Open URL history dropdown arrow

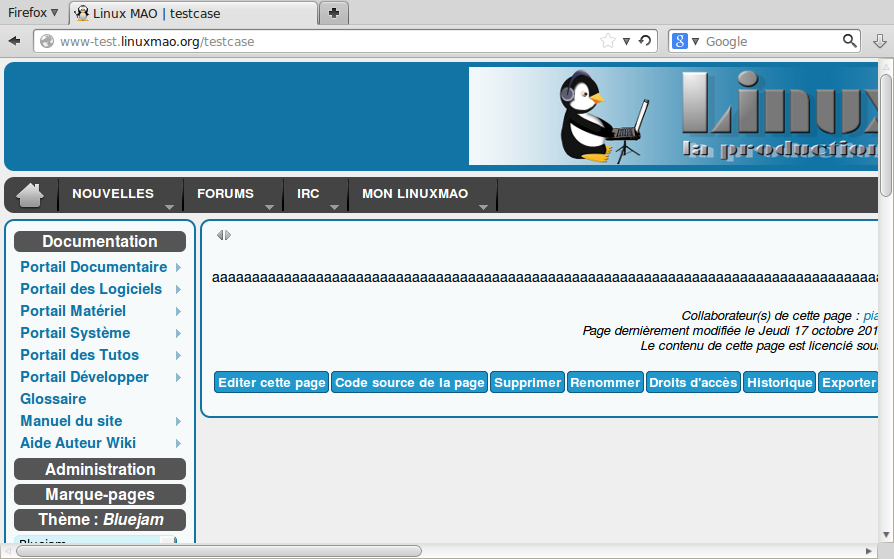coord(626,41)
